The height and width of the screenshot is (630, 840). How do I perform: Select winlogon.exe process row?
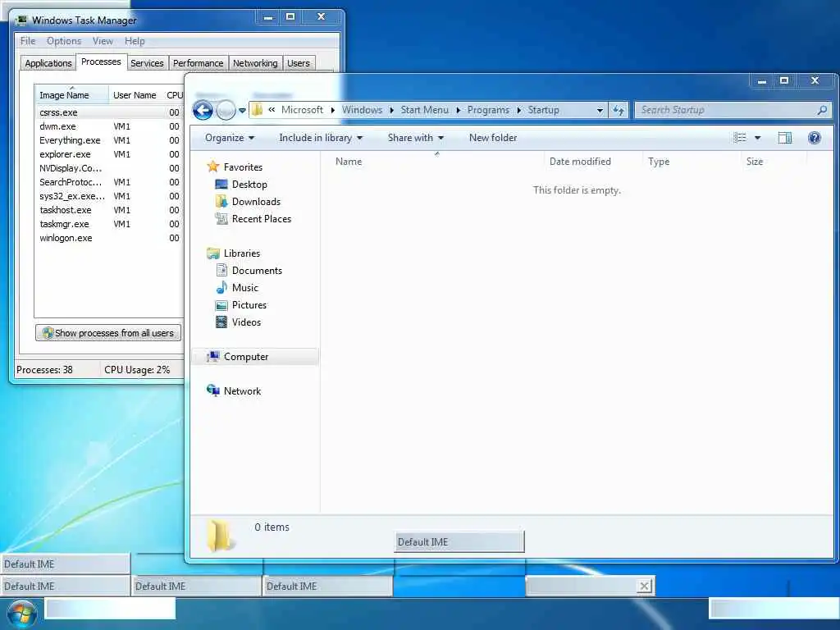[x=109, y=238]
